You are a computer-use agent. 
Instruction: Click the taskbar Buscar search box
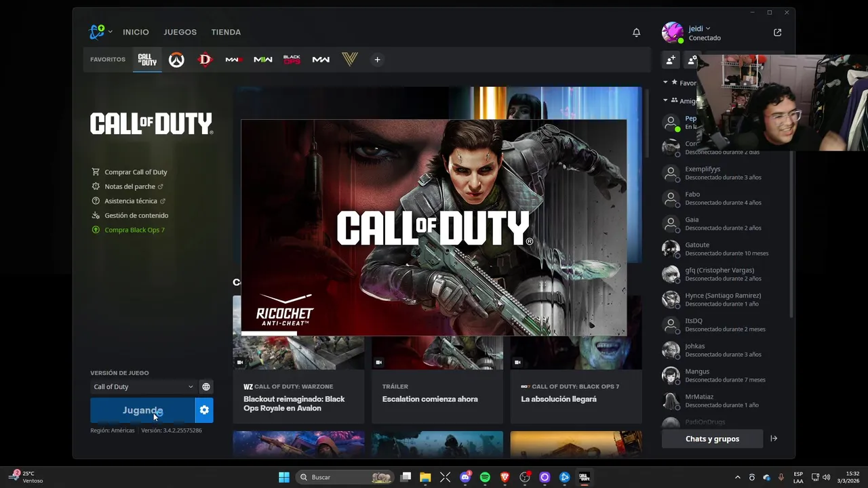(346, 477)
